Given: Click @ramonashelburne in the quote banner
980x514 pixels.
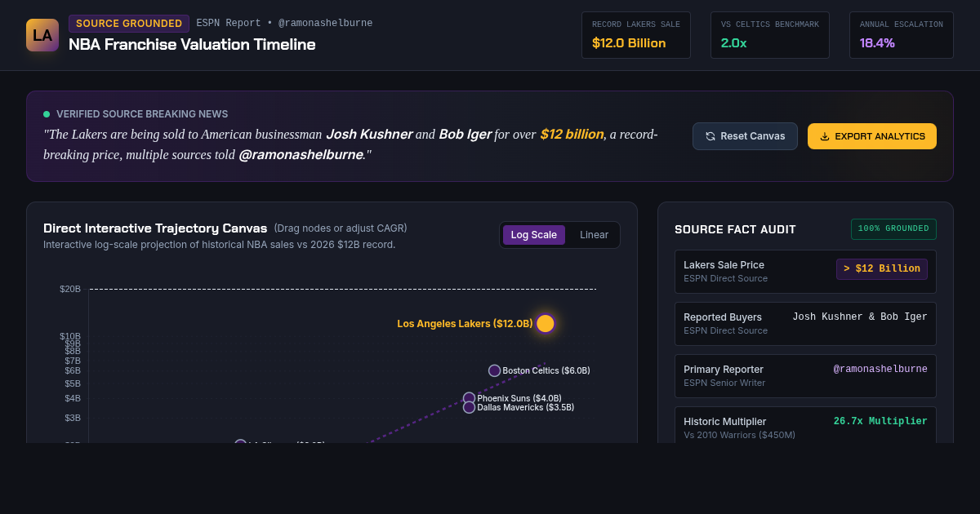Looking at the screenshot, I should pos(301,154).
